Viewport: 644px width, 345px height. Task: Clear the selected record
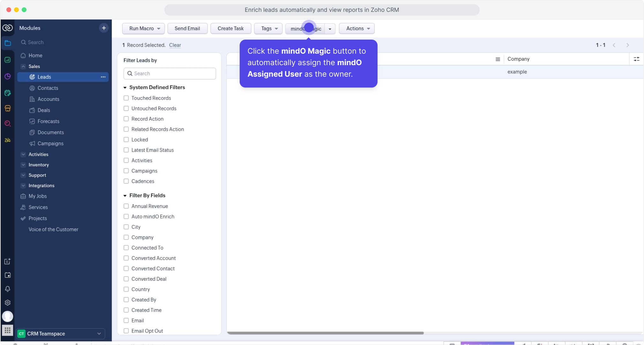coord(175,45)
